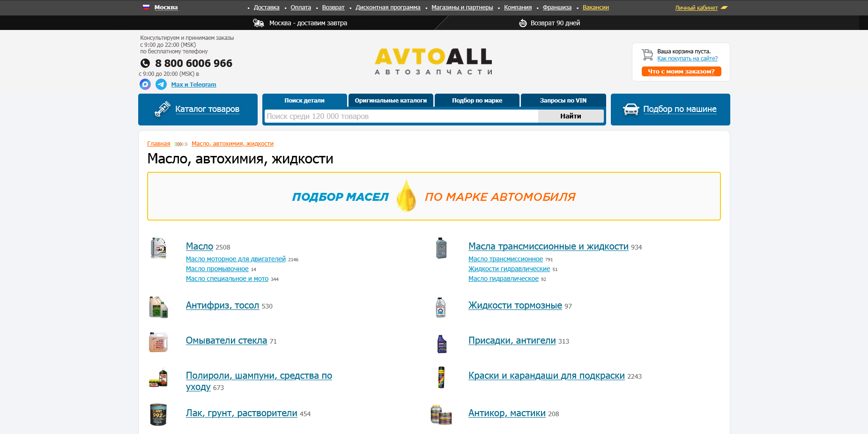This screenshot has width=868, height=434.
Task: Click the phone handset icon
Action: 145,63
